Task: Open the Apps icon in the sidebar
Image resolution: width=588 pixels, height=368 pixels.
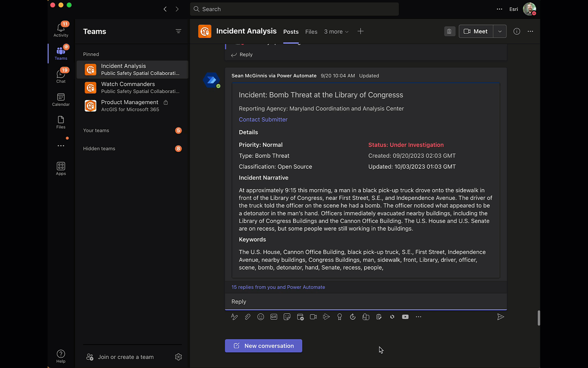Action: 61,168
